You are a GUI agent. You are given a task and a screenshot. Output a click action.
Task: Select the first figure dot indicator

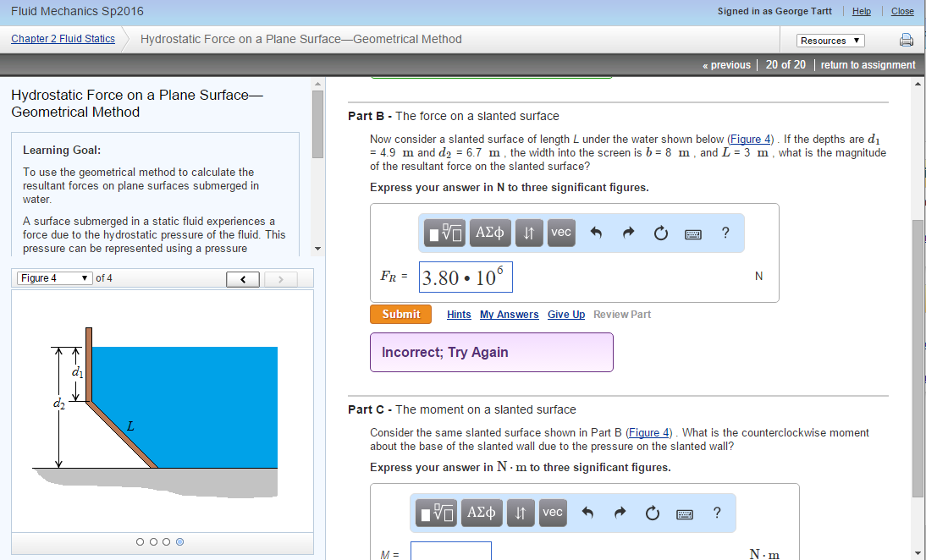[141, 542]
